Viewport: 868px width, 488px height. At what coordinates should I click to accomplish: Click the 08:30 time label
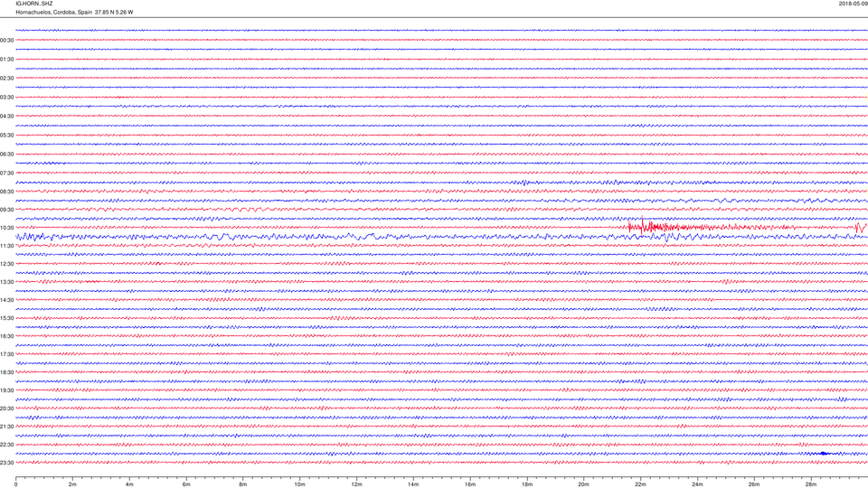click(x=6, y=192)
